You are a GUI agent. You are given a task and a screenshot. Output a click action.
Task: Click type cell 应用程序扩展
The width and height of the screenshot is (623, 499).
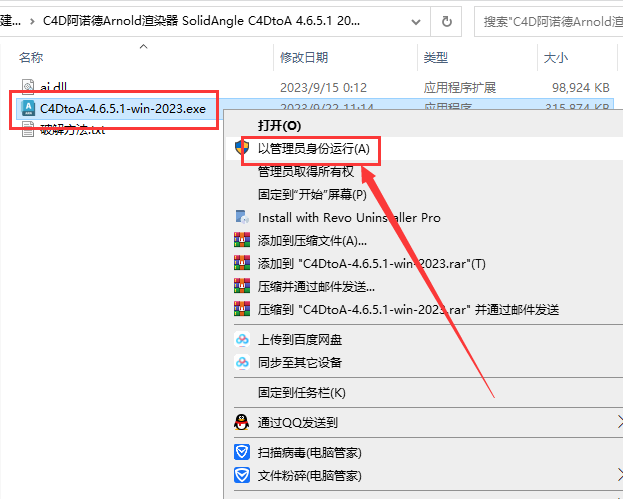click(459, 87)
